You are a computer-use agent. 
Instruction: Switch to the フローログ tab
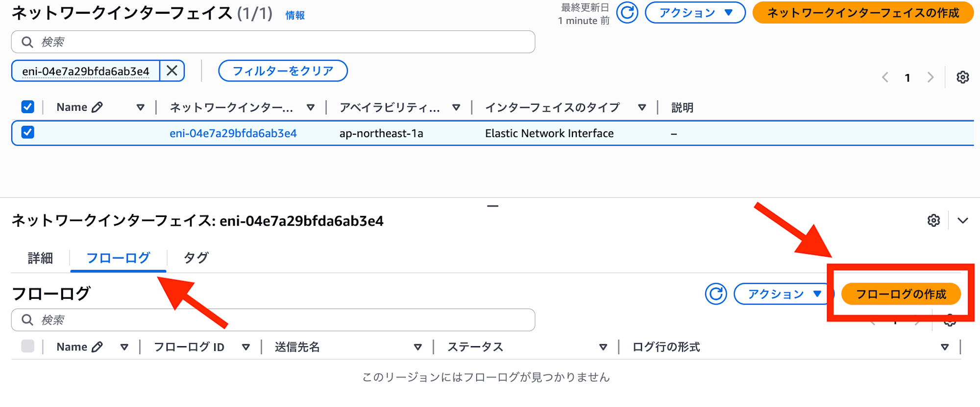pos(118,258)
